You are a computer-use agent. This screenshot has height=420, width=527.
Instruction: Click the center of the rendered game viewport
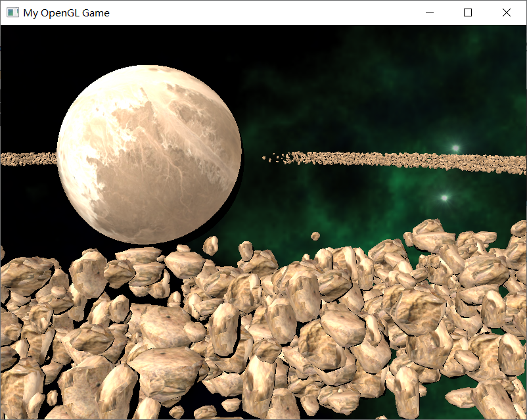pos(263,222)
